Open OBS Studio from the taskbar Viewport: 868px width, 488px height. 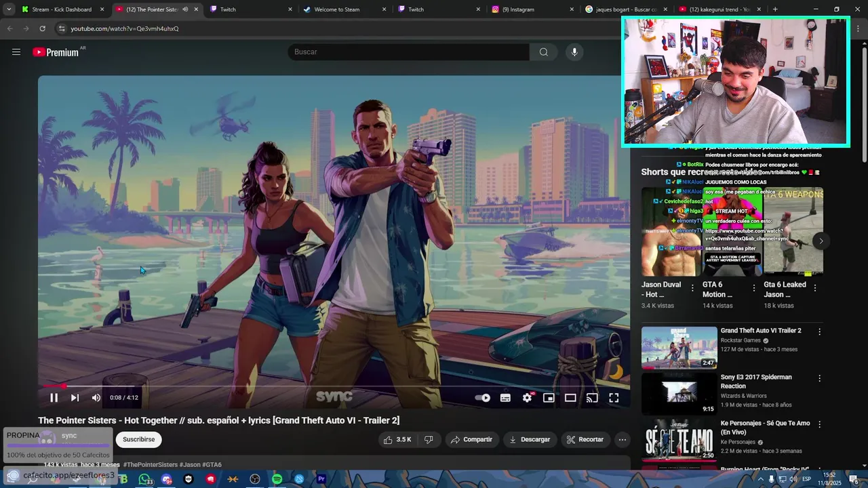[255, 479]
